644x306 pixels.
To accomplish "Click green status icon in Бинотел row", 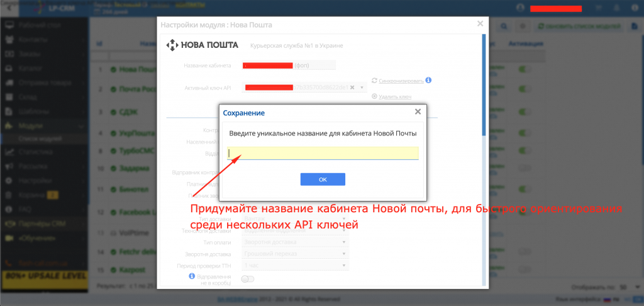I will pyautogui.click(x=113, y=190).
